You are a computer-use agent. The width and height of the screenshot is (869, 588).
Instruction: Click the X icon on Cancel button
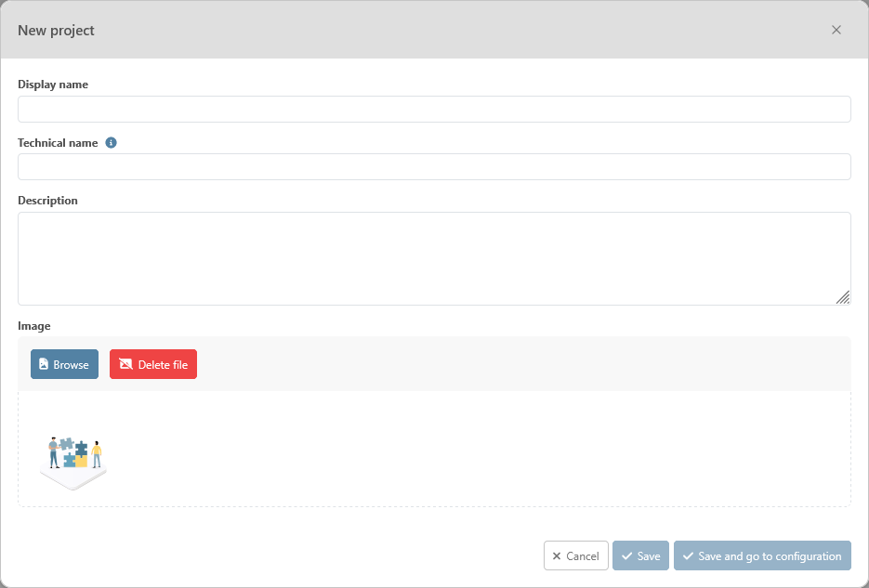557,555
